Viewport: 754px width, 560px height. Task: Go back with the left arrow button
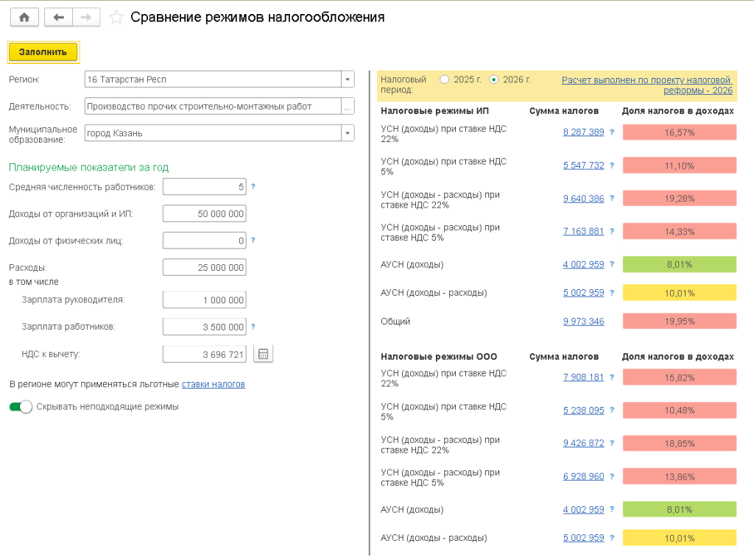[58, 17]
